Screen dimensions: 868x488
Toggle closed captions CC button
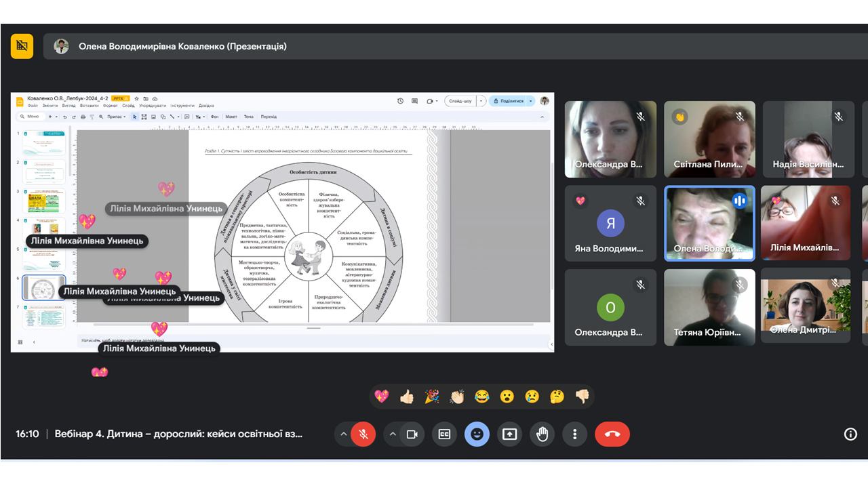pos(444,434)
